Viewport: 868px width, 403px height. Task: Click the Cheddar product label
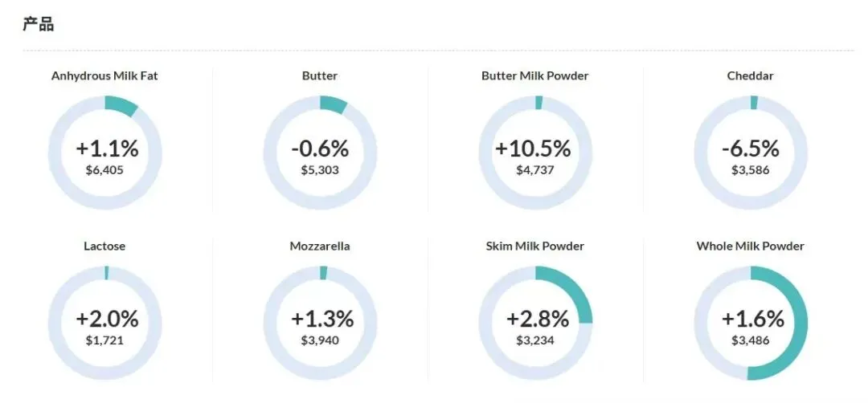coord(751,75)
